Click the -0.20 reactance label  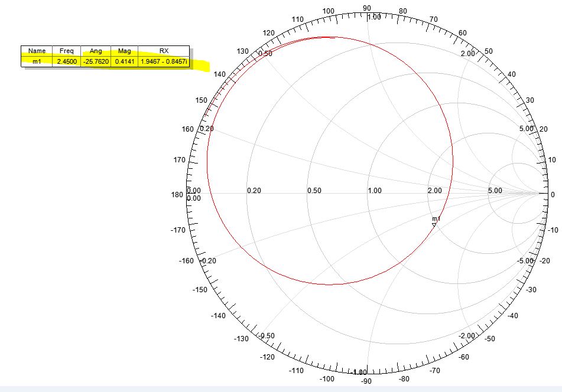click(x=208, y=260)
